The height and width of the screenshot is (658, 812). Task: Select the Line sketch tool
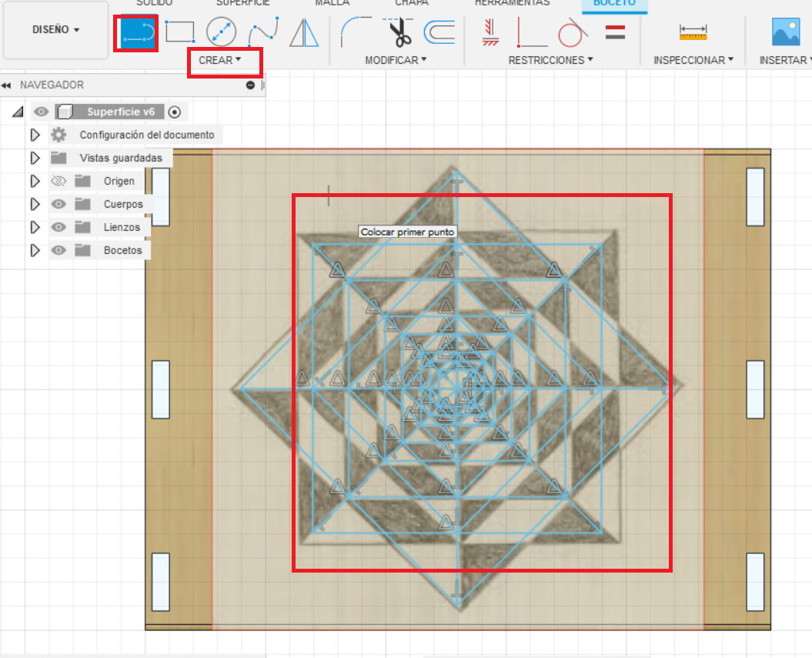137,33
